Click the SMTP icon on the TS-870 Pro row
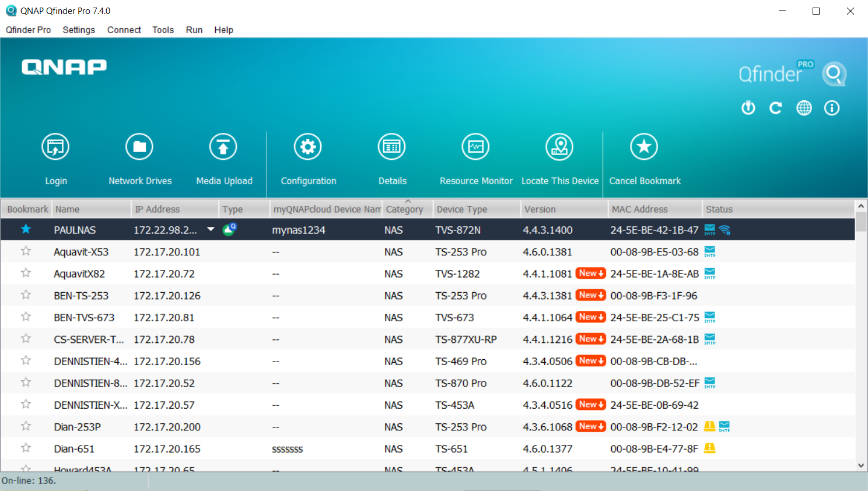Screen dimensions: 868x491 [710, 383]
